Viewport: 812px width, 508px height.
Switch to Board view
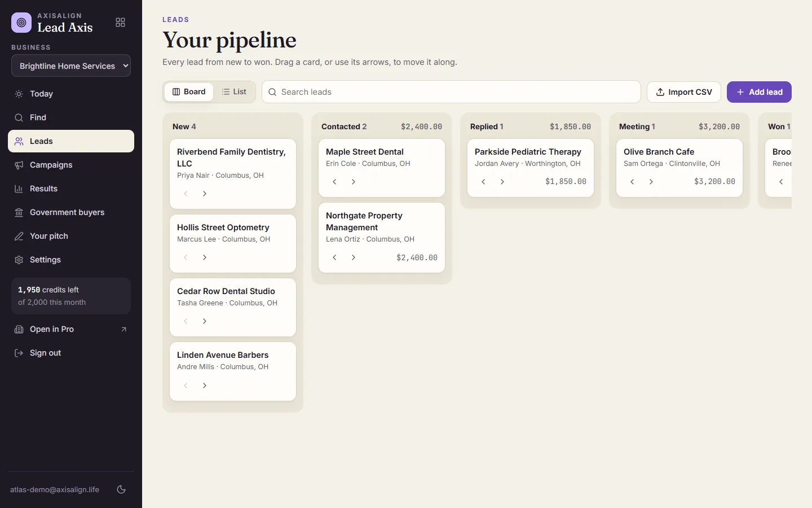189,92
